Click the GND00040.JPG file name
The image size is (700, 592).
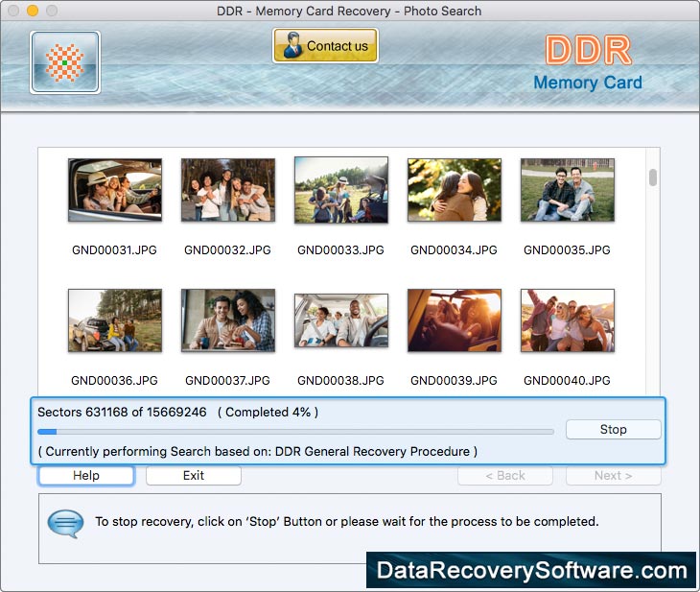[x=567, y=380]
